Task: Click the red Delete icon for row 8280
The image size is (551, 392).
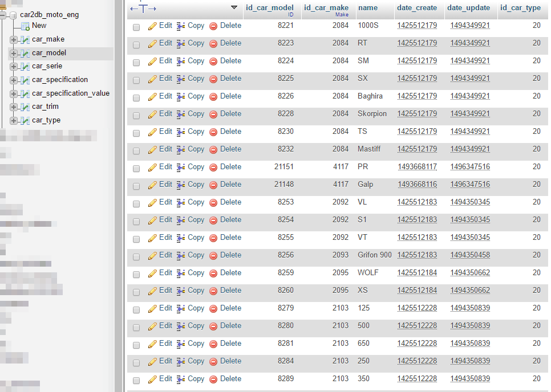Action: pos(213,326)
